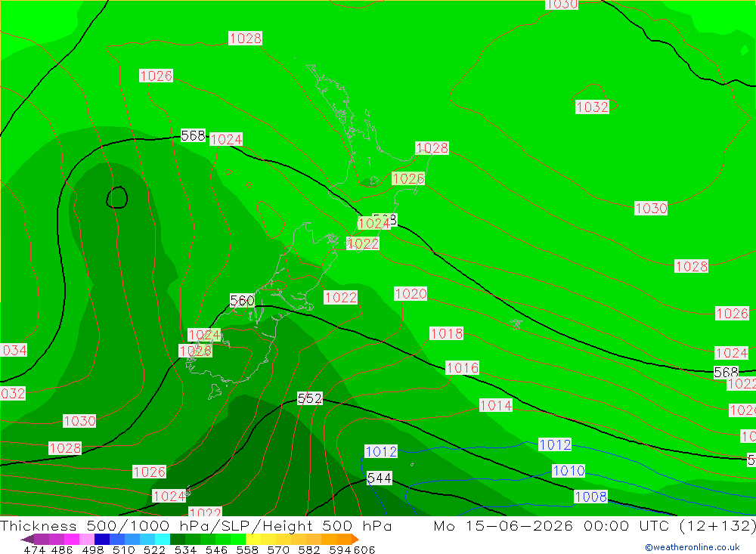756x554 pixels.
Task: Click the 606 legend value
Action: pyautogui.click(x=364, y=549)
